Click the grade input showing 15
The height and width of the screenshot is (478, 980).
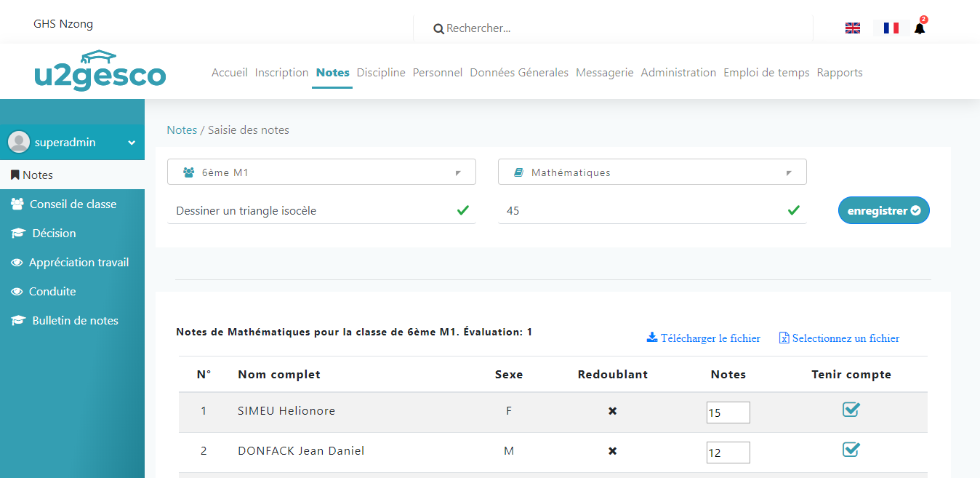pos(728,413)
